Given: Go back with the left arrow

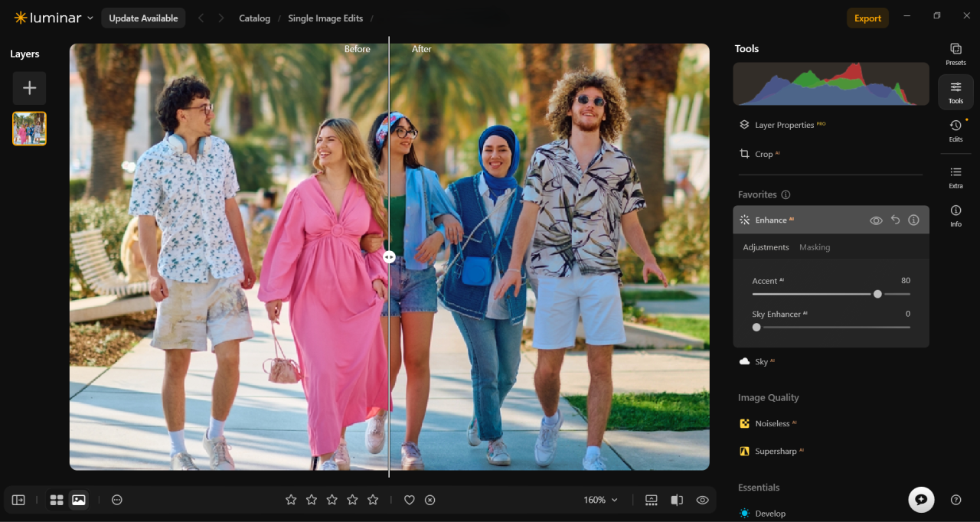Looking at the screenshot, I should point(201,18).
